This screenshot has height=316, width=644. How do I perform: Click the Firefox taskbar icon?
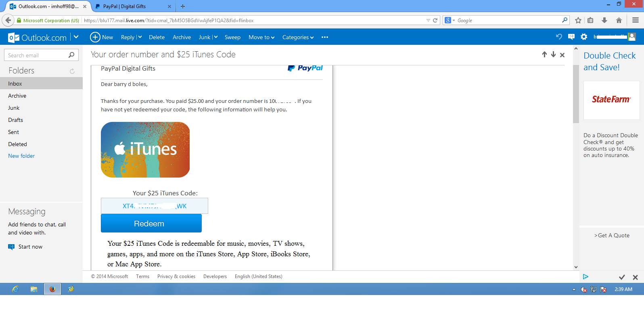[x=52, y=289]
